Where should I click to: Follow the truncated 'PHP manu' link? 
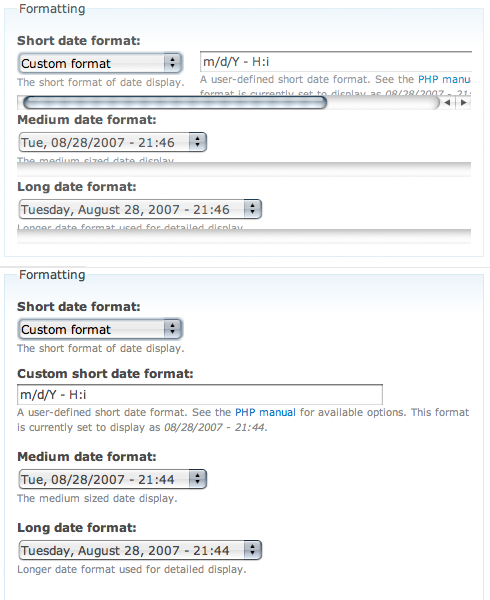click(444, 80)
